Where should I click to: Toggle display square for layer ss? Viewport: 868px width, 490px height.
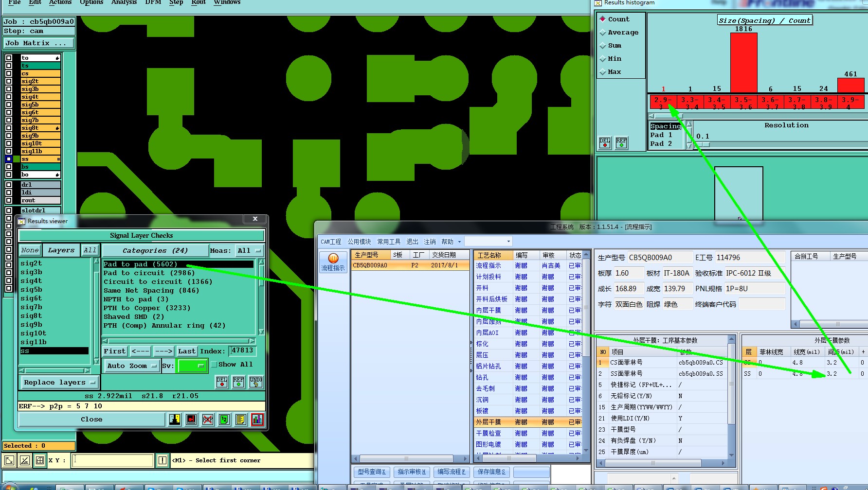pos(9,159)
